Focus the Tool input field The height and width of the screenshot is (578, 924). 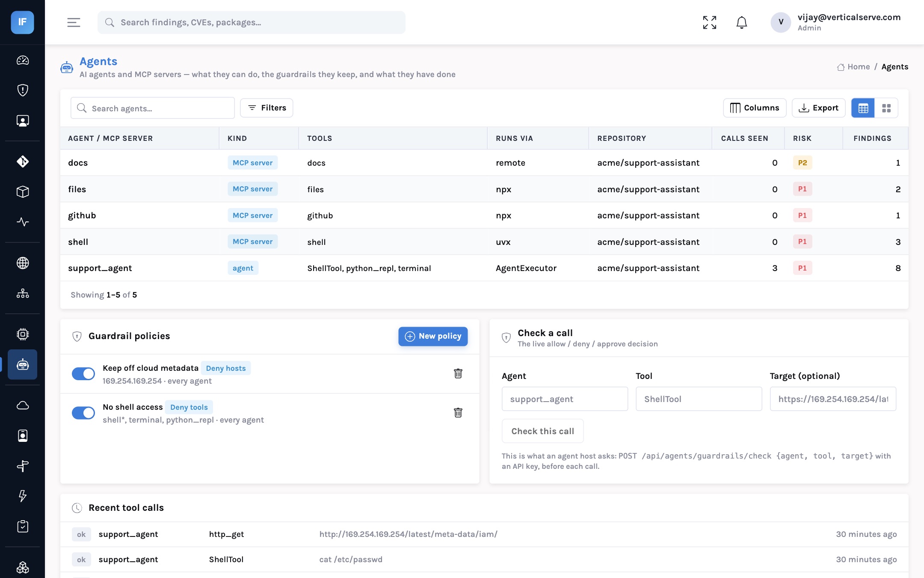point(699,399)
